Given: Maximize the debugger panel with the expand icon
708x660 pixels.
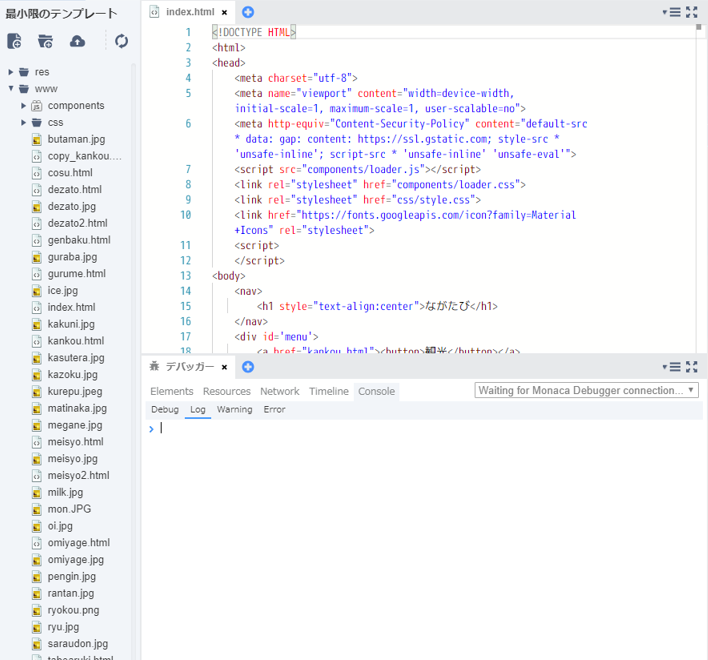Looking at the screenshot, I should 691,367.
